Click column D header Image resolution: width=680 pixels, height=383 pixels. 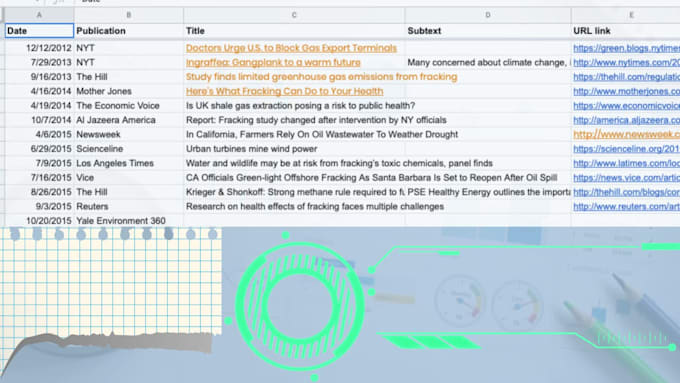click(x=488, y=15)
